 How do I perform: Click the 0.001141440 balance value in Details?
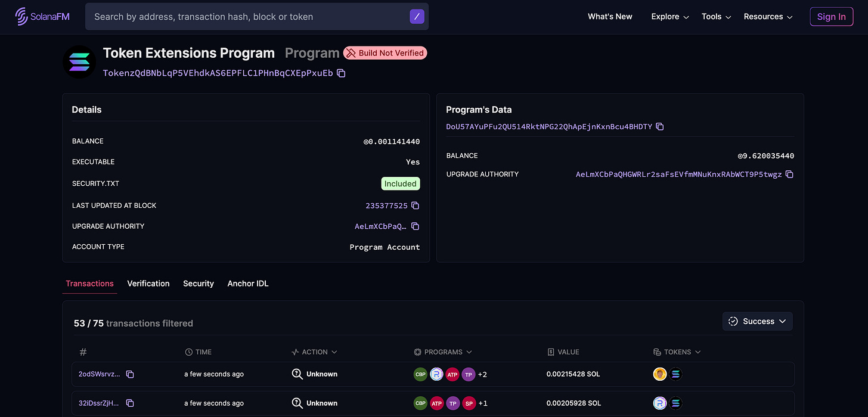(392, 142)
